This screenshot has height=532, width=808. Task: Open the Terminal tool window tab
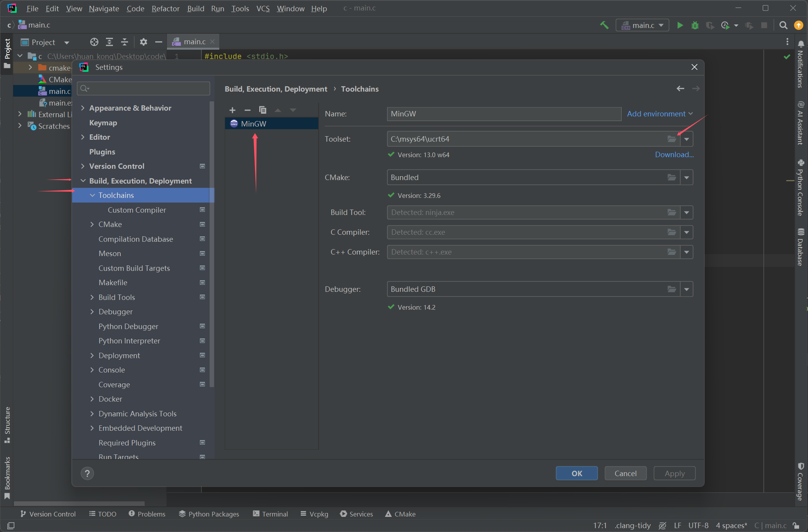click(270, 514)
